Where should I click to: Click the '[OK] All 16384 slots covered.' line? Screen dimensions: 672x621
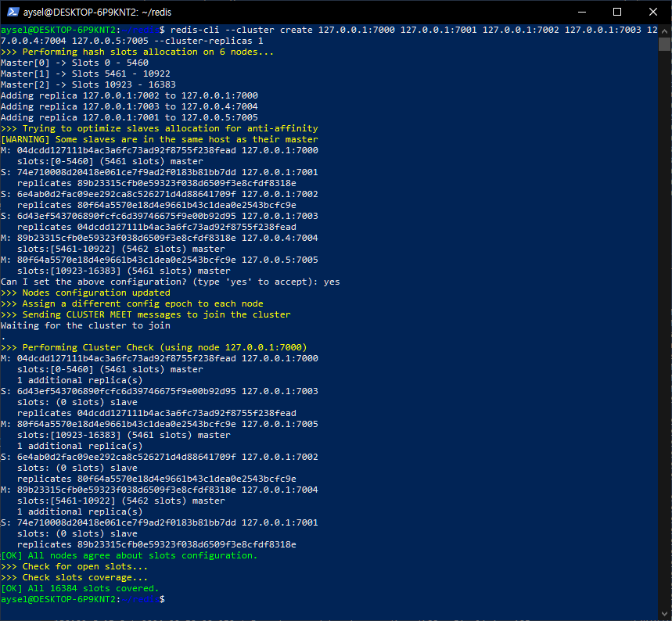(x=80, y=588)
